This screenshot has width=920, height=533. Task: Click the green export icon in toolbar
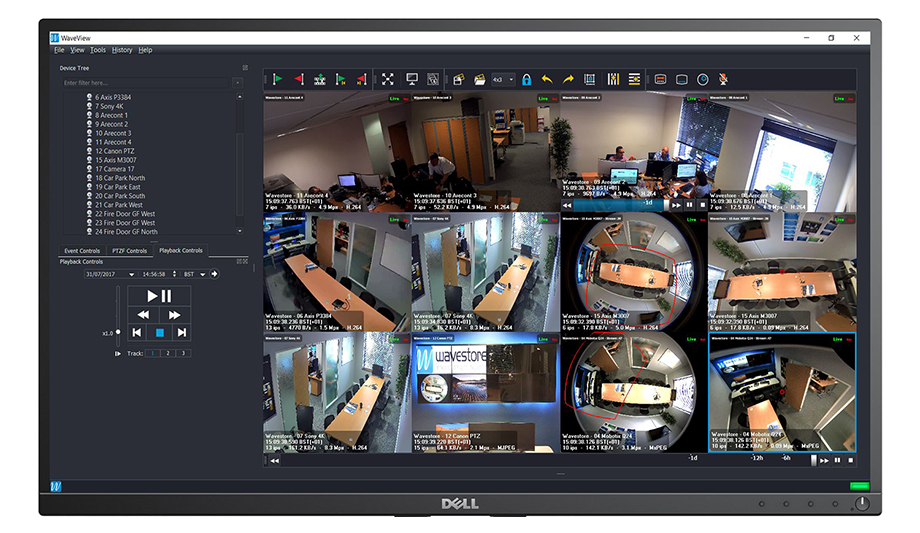tap(320, 79)
